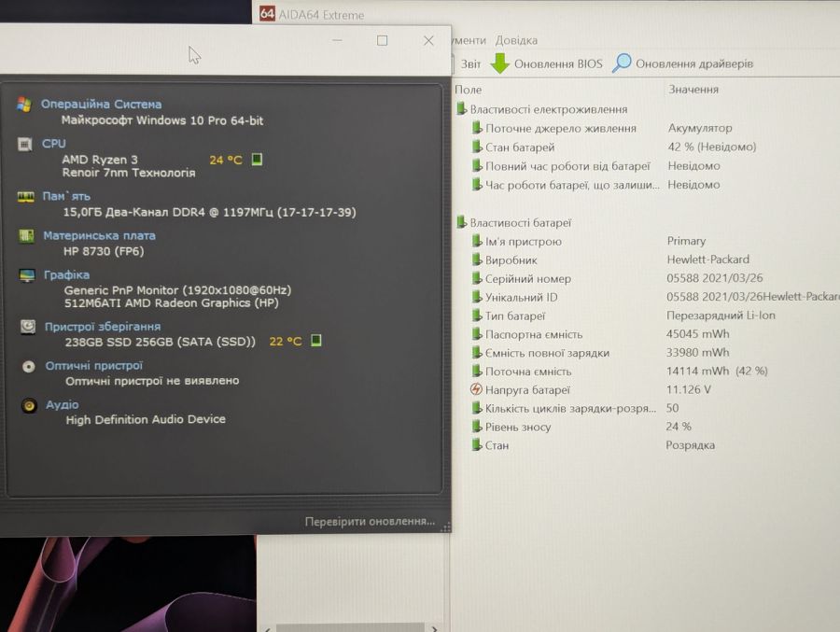Open the Пристрої зберігання section link
This screenshot has width=840, height=632.
pyautogui.click(x=103, y=327)
